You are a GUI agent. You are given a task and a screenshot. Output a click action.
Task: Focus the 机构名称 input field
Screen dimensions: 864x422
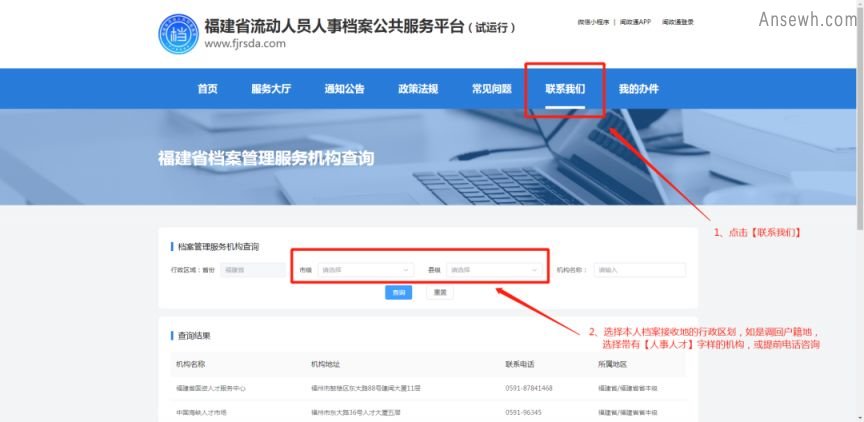[x=639, y=270]
